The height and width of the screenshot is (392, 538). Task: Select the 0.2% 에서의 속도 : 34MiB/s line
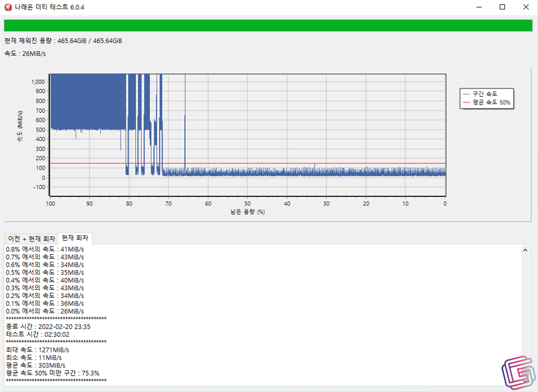(x=45, y=296)
